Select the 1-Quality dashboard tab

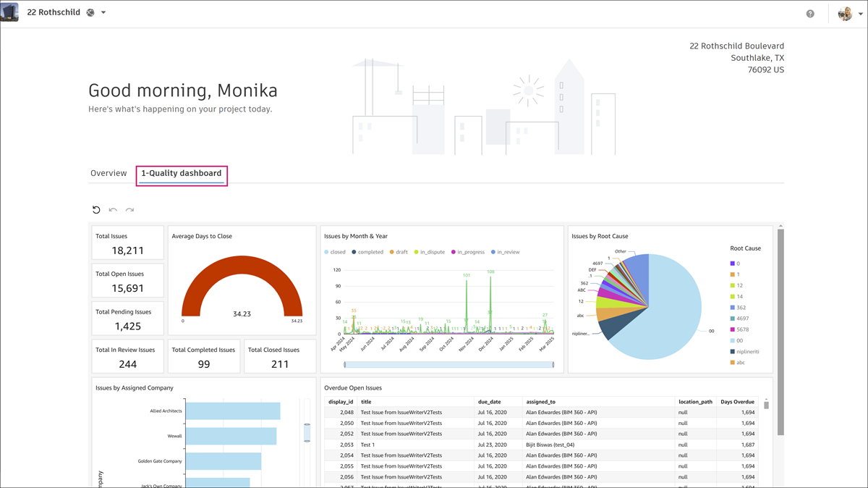182,174
